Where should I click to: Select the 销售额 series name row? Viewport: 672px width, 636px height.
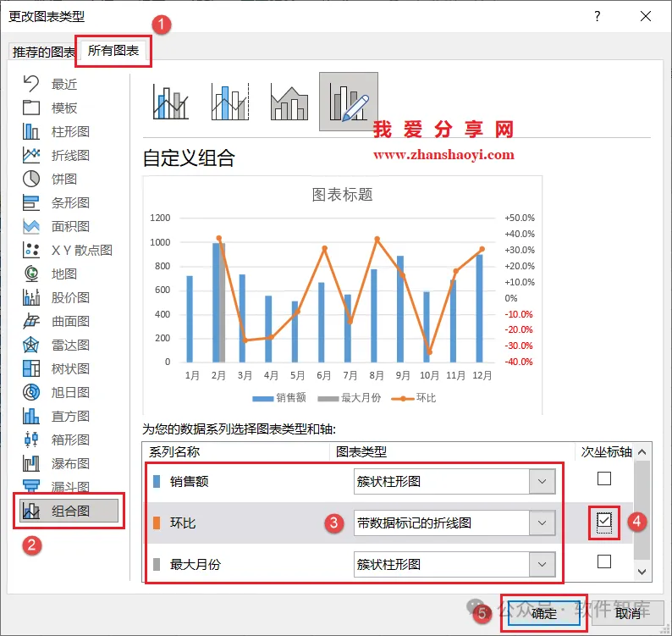pyautogui.click(x=189, y=481)
